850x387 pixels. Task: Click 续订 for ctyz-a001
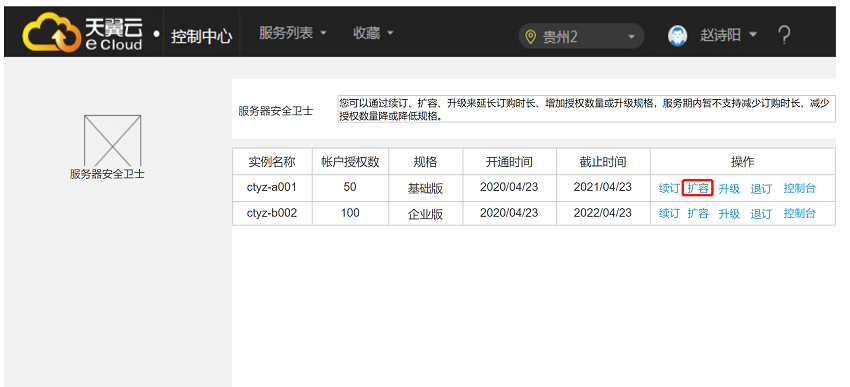[669, 189]
